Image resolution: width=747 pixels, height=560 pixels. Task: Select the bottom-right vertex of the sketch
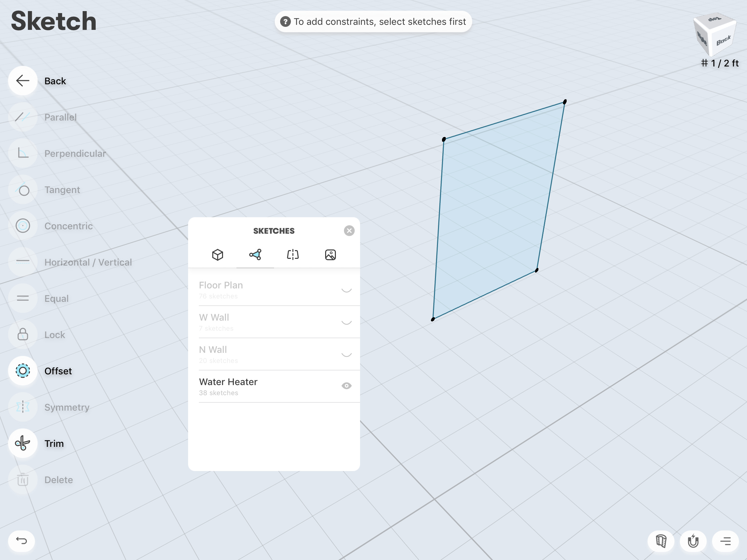coord(537,270)
